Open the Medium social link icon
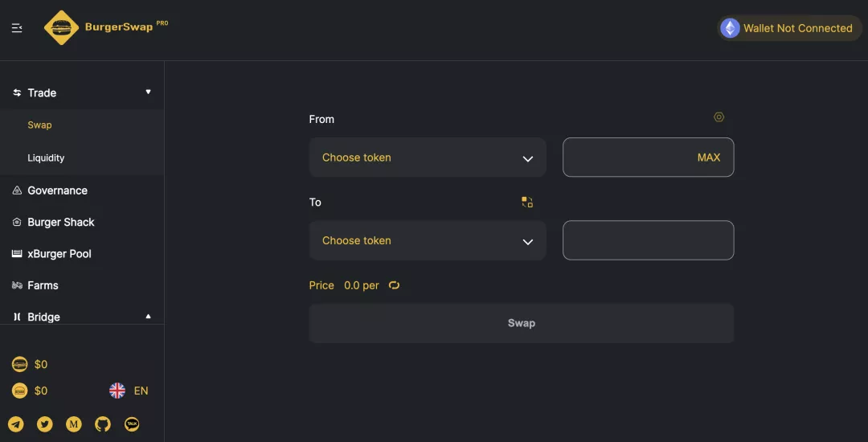This screenshot has height=442, width=868. tap(74, 424)
